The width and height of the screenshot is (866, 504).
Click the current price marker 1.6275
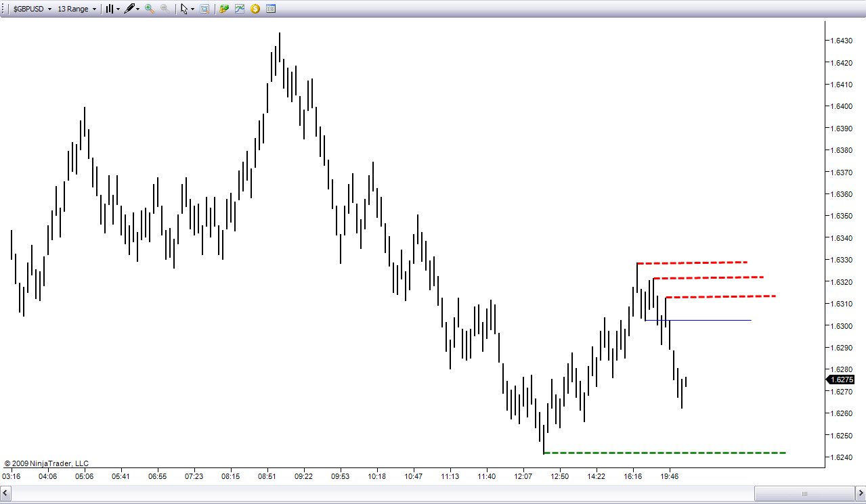pyautogui.click(x=840, y=380)
